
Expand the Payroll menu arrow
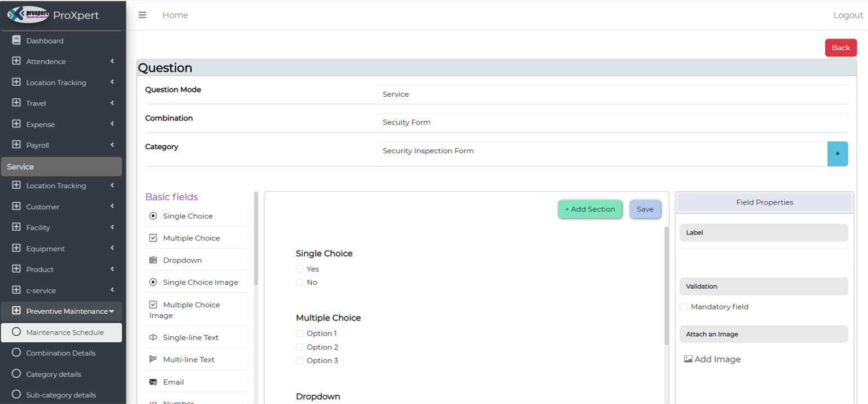(x=112, y=145)
